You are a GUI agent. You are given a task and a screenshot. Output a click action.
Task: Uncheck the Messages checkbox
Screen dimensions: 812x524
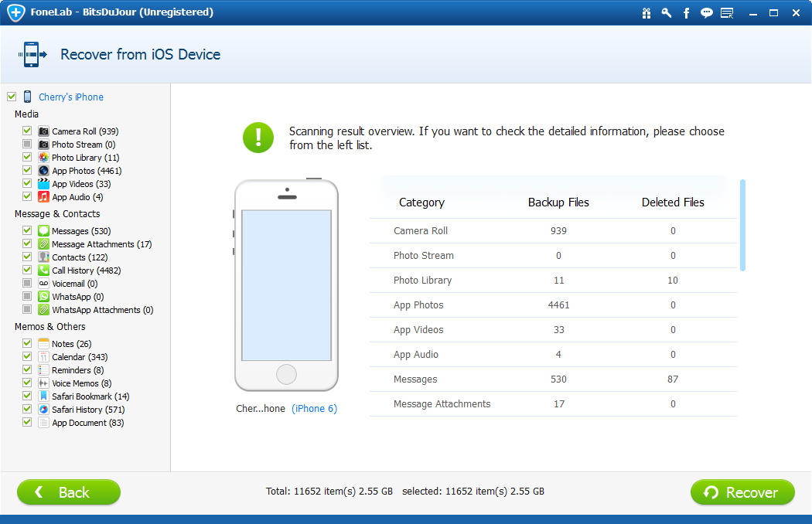point(27,231)
